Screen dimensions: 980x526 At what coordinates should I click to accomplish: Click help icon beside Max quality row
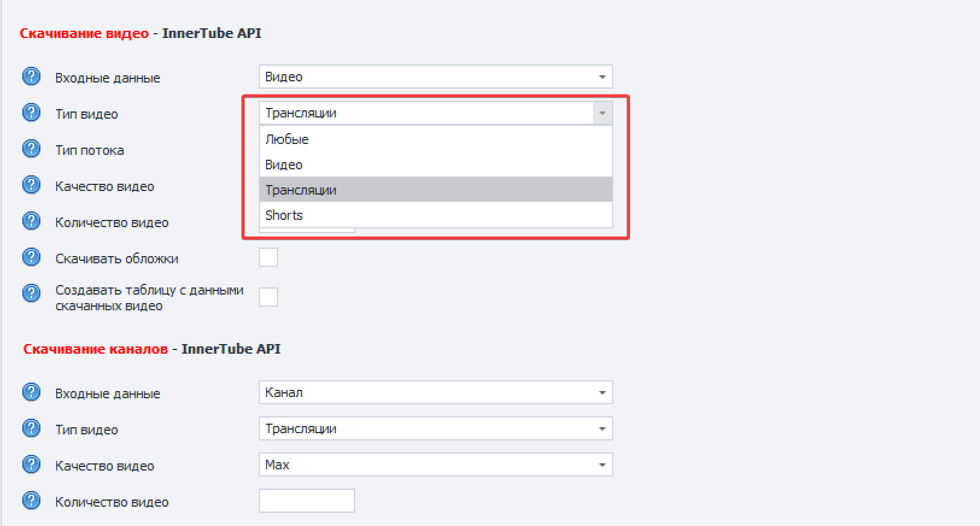click(31, 465)
